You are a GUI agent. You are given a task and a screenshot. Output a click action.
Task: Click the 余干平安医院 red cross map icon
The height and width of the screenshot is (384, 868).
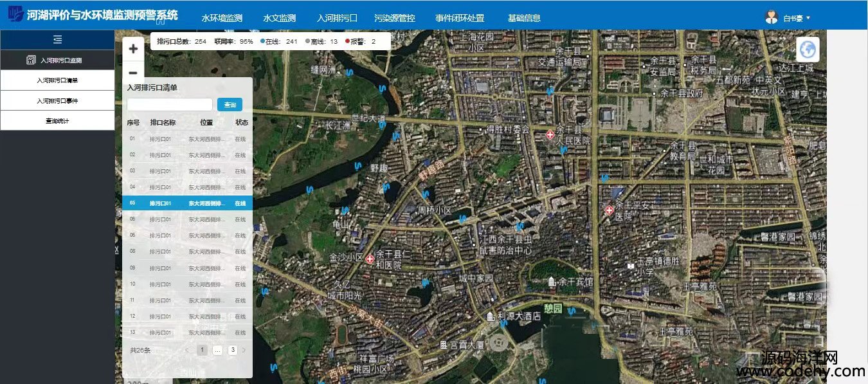[x=609, y=210]
